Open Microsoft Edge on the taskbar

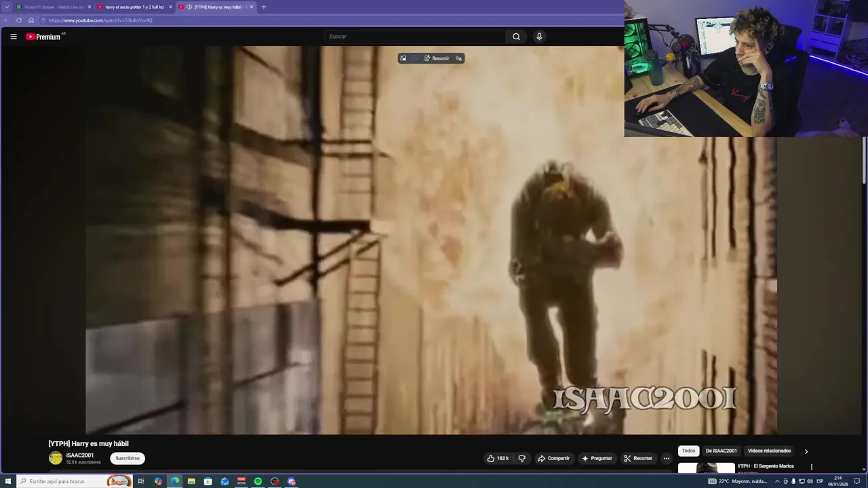(x=175, y=481)
